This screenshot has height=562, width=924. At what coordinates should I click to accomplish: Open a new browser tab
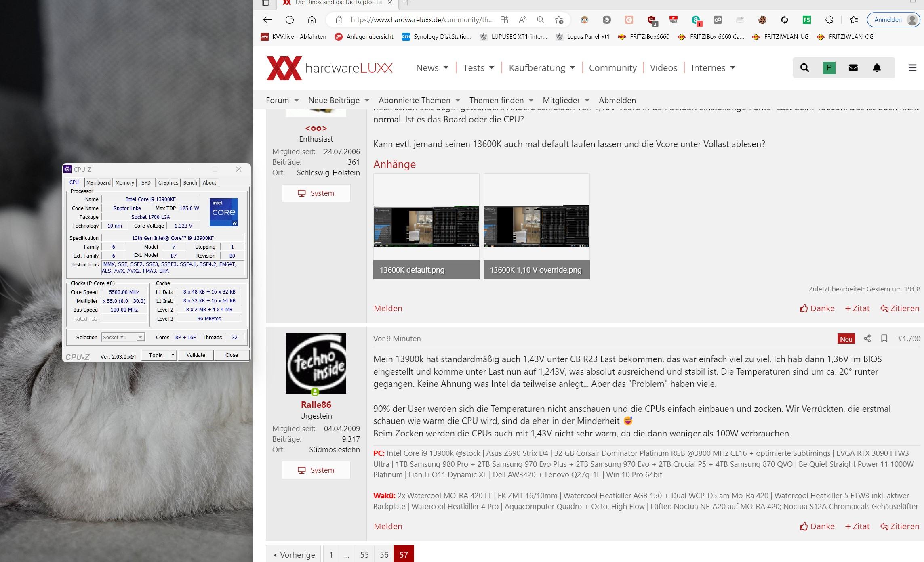[x=407, y=3]
